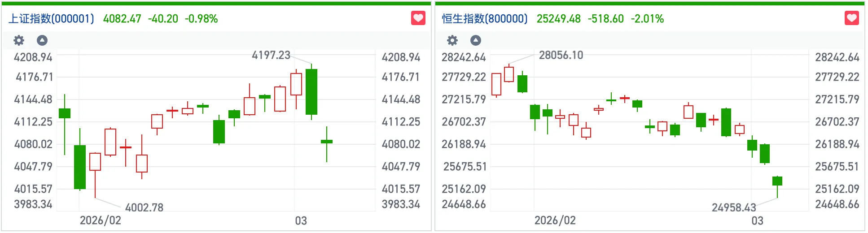Toggle the heart favorite for 上证指数
Viewport: 868px width, 233px height.
coord(418,18)
